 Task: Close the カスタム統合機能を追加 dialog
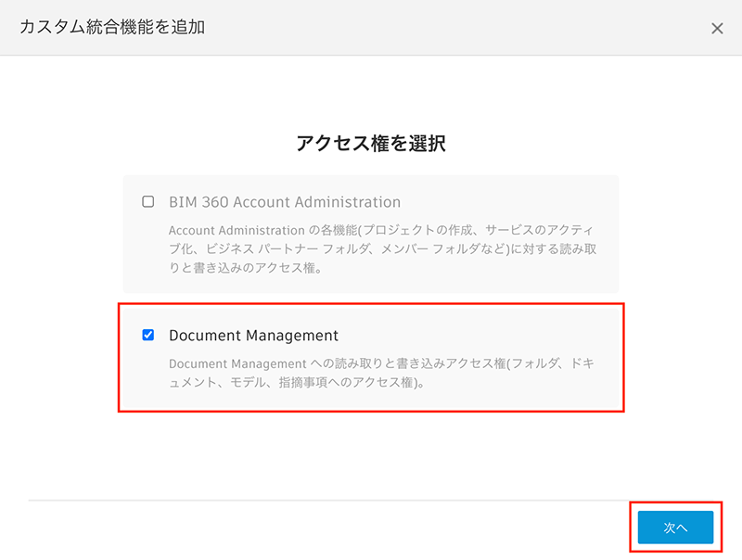[x=717, y=29]
